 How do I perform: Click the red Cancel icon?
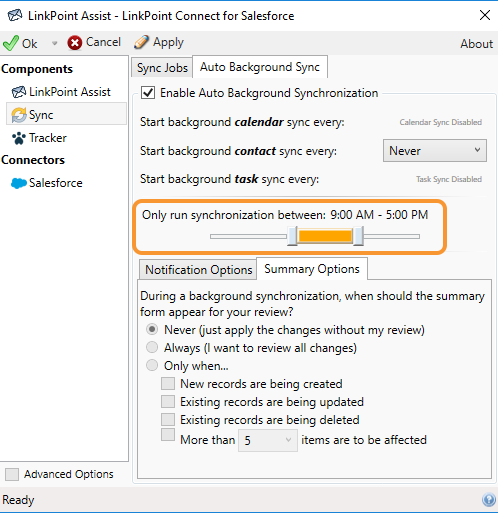(x=75, y=43)
